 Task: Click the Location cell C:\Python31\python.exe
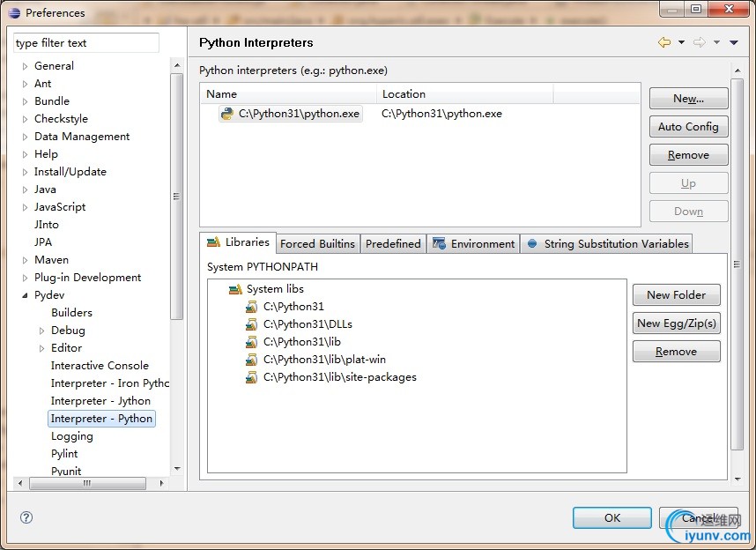coord(441,114)
